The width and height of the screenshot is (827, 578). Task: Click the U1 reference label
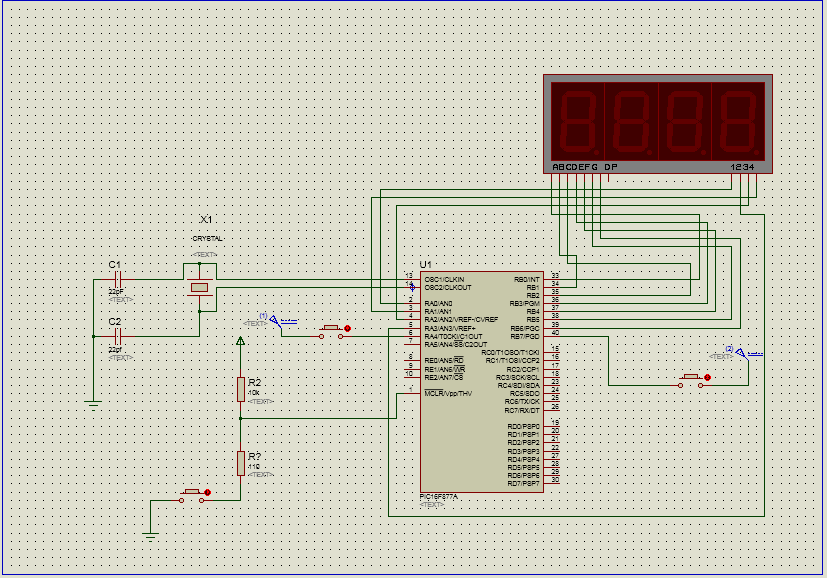click(x=426, y=265)
